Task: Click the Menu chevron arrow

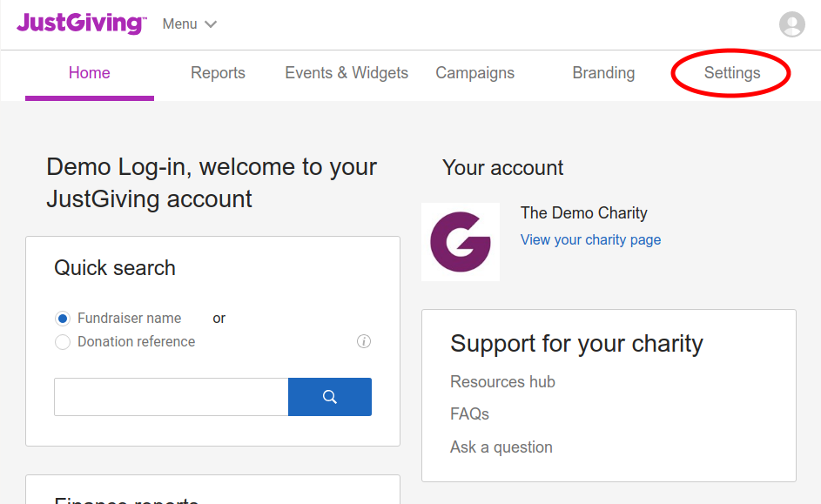Action: (211, 24)
